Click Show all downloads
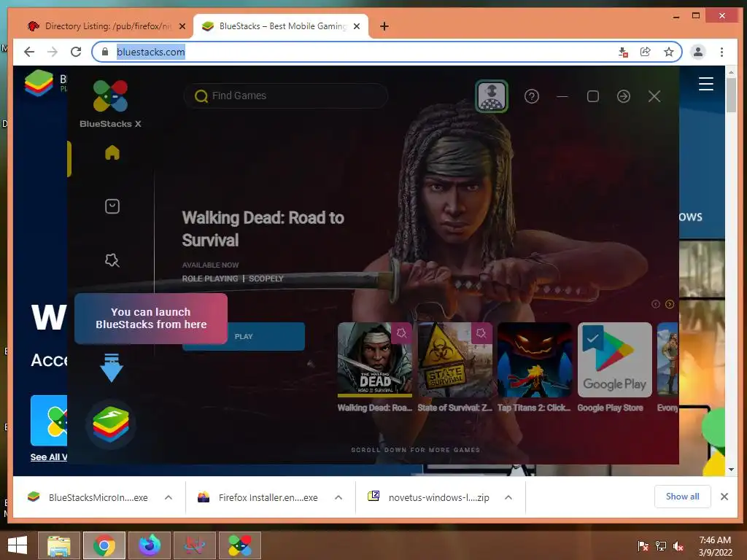Image resolution: width=747 pixels, height=560 pixels. tap(682, 497)
